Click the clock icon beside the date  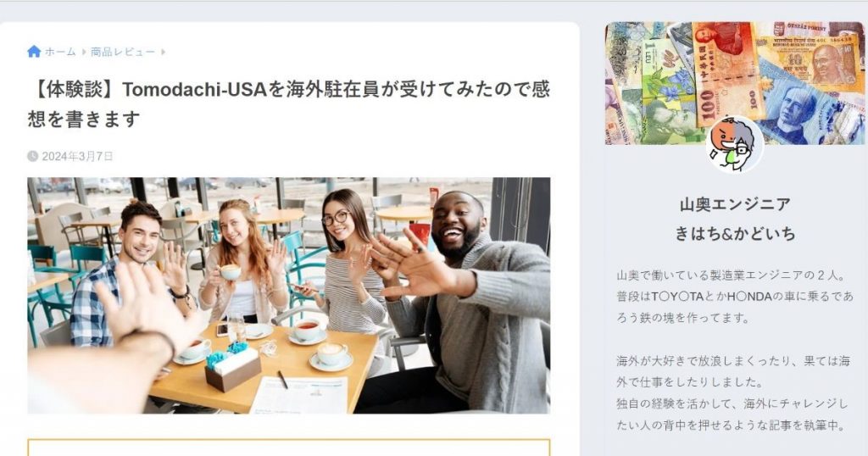33,156
